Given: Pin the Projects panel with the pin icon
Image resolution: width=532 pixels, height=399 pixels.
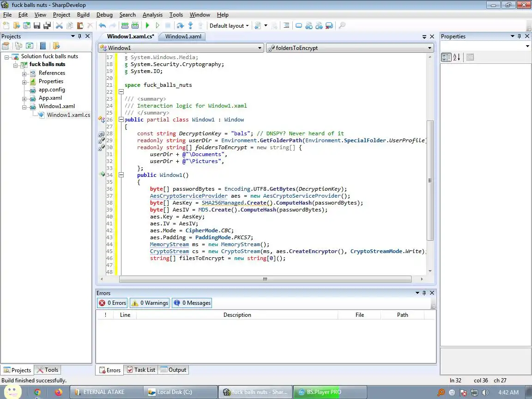Looking at the screenshot, I should click(x=80, y=36).
